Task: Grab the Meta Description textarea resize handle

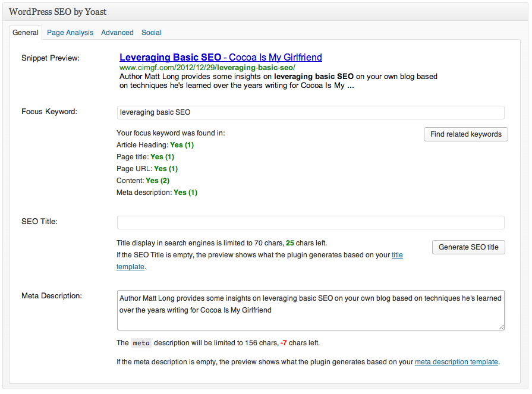Action: pyautogui.click(x=501, y=326)
